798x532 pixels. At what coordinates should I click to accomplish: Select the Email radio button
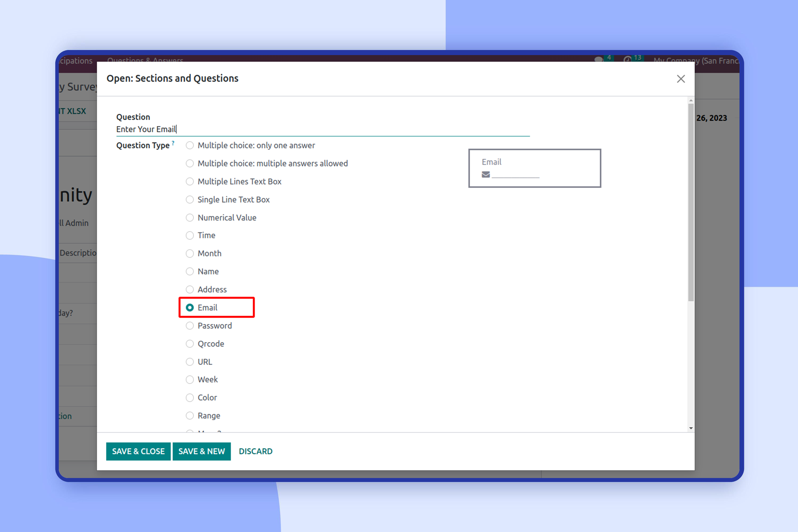coord(190,307)
